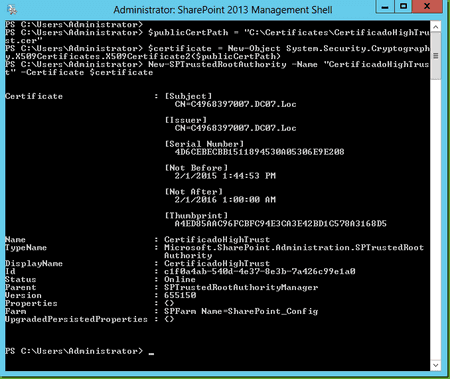Click the [Serial Number] header text
The image size is (450, 379).
[x=204, y=144]
